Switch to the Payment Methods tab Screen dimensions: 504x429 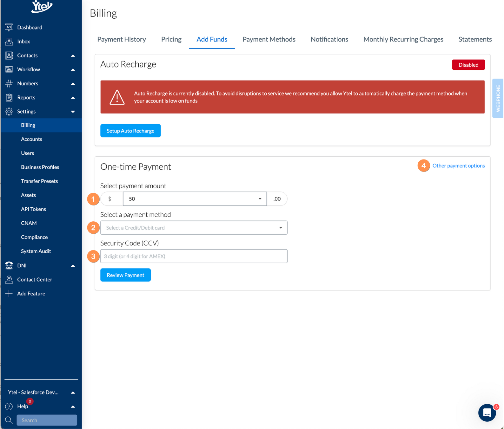269,39
